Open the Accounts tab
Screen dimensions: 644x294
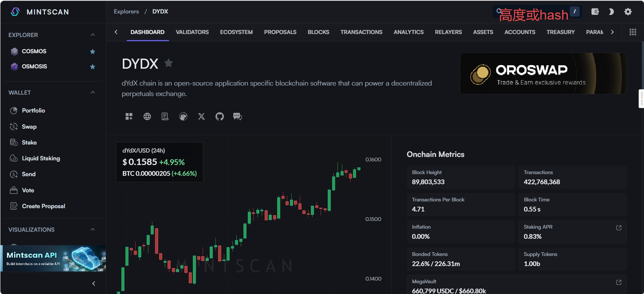coord(520,32)
